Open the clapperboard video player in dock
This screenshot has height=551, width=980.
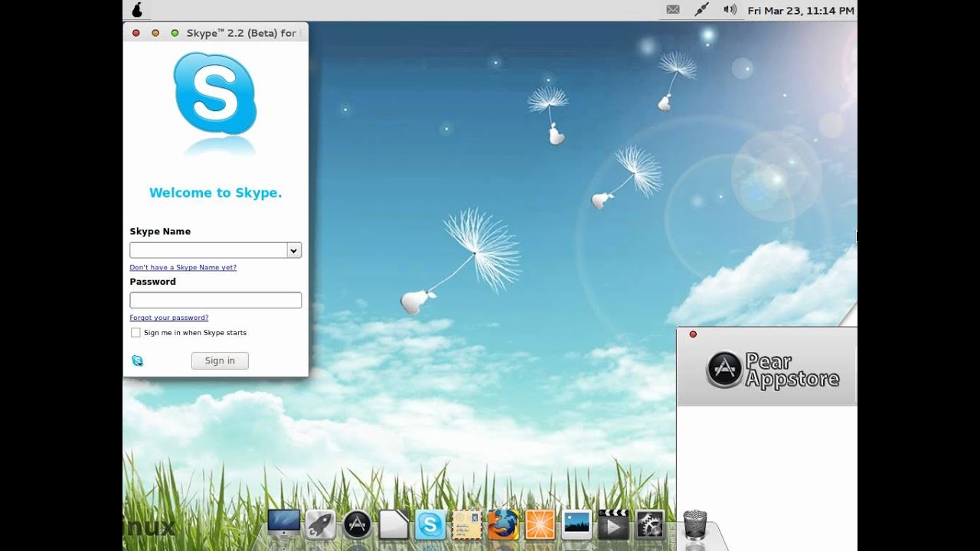(x=612, y=525)
